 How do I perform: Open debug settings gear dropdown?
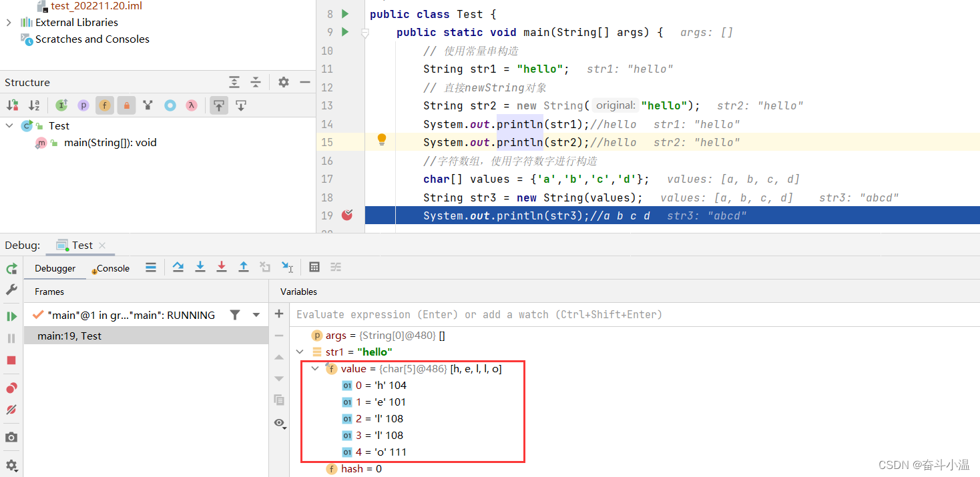[11, 465]
